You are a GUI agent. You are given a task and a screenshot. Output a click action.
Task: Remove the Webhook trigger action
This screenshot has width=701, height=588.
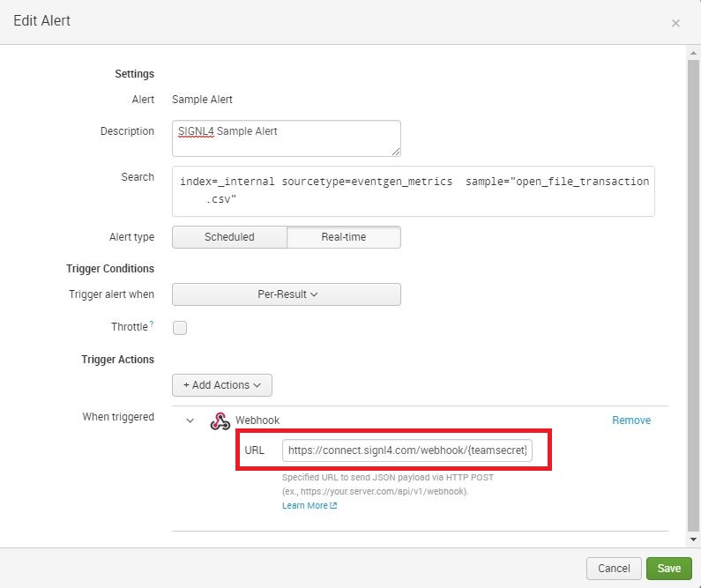[631, 421]
